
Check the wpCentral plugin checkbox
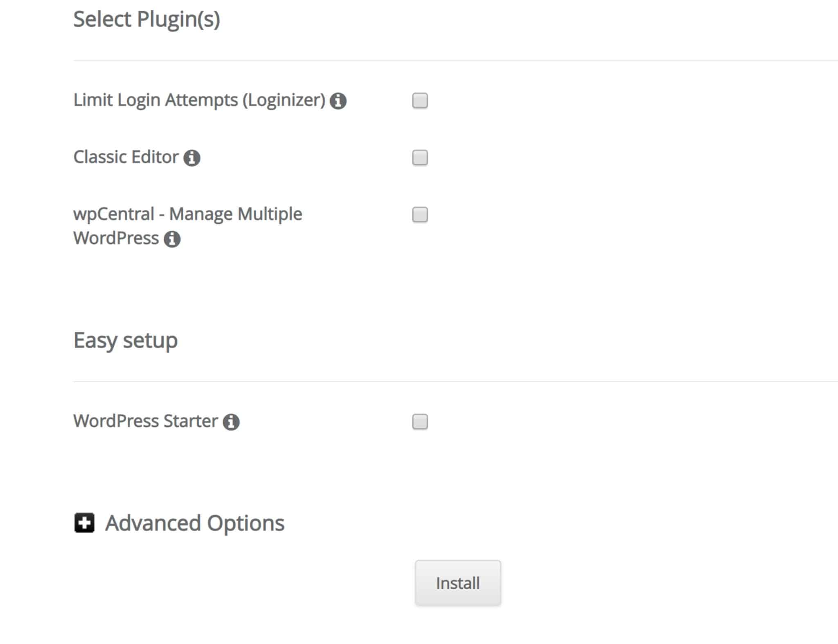pyautogui.click(x=420, y=215)
